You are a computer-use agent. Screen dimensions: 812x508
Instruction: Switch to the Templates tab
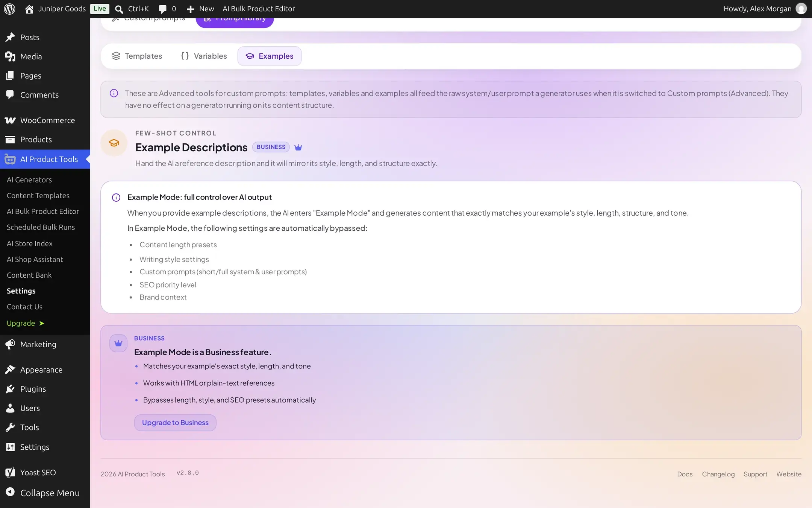point(137,56)
